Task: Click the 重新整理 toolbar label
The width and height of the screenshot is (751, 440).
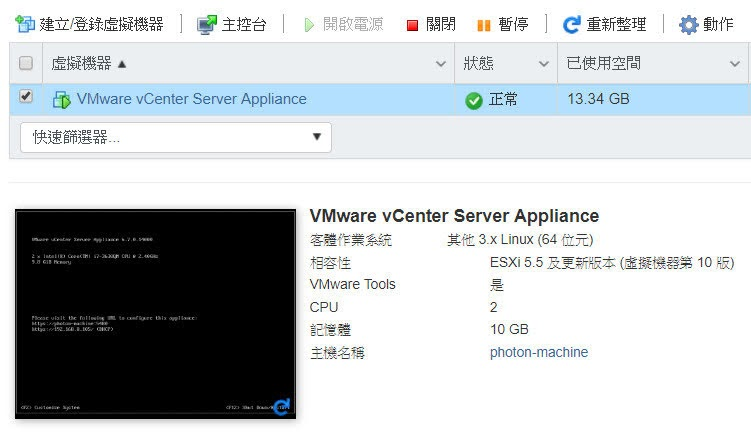Action: coord(616,24)
